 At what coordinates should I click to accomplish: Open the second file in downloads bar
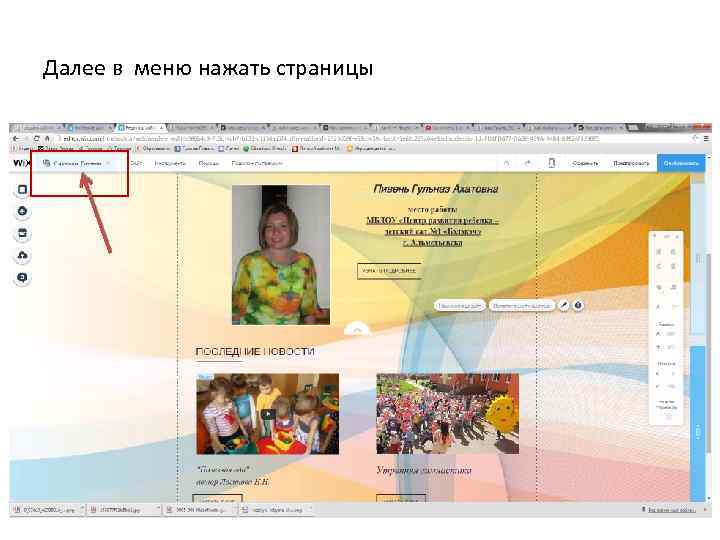click(124, 510)
